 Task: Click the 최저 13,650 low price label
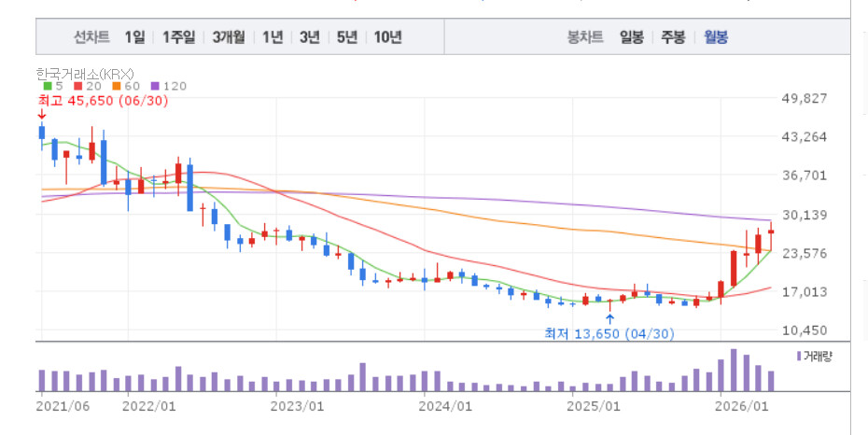(609, 333)
